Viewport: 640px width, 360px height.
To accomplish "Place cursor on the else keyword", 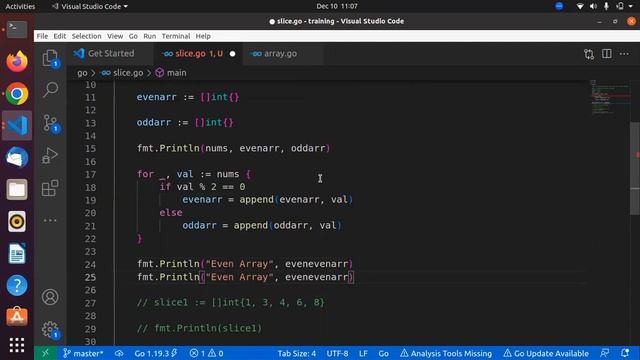I will pyautogui.click(x=171, y=213).
